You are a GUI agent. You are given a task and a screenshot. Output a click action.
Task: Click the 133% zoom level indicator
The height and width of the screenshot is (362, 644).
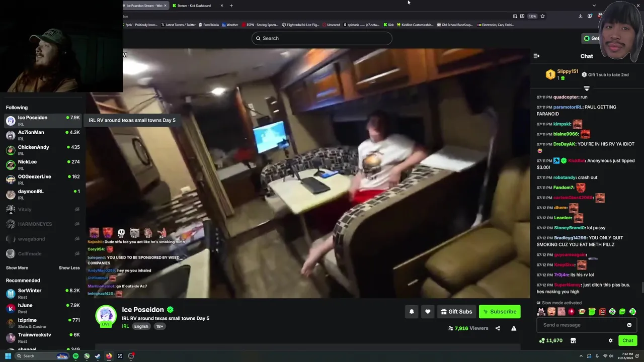coord(532,16)
